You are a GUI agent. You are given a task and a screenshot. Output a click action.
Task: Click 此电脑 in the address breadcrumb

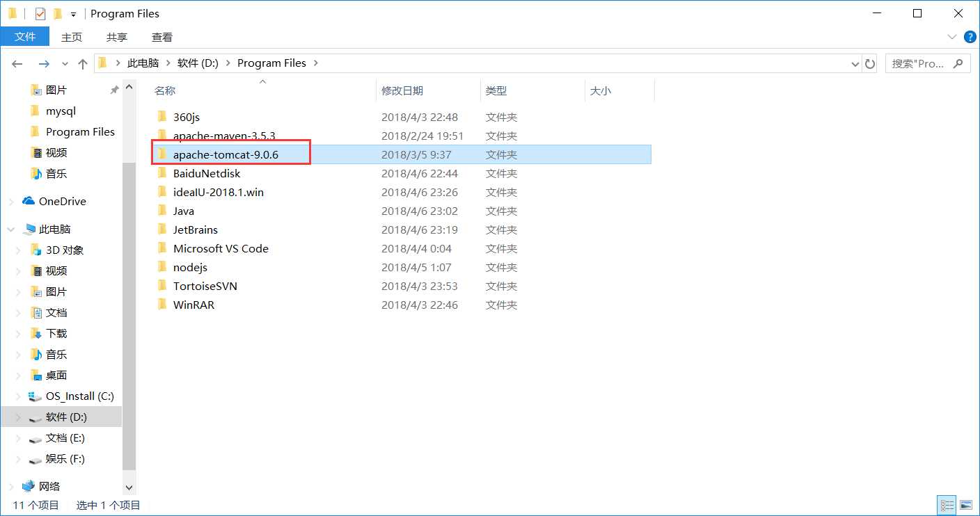(143, 63)
